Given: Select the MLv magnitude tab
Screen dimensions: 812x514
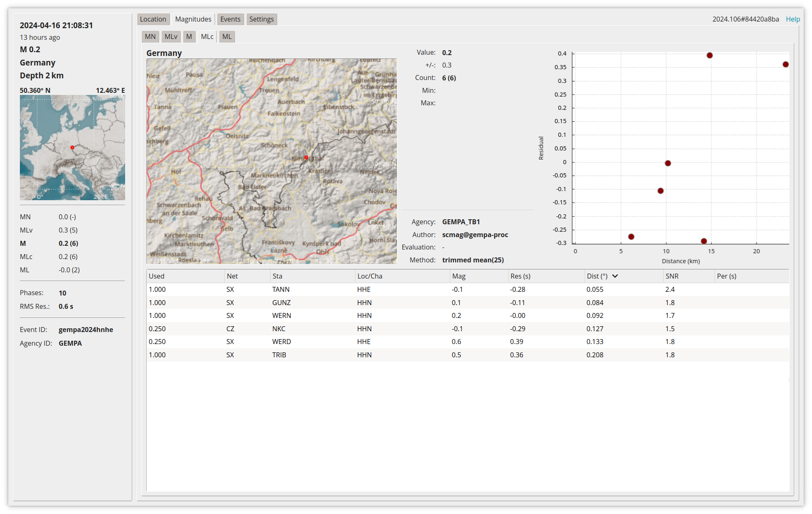Looking at the screenshot, I should point(171,36).
